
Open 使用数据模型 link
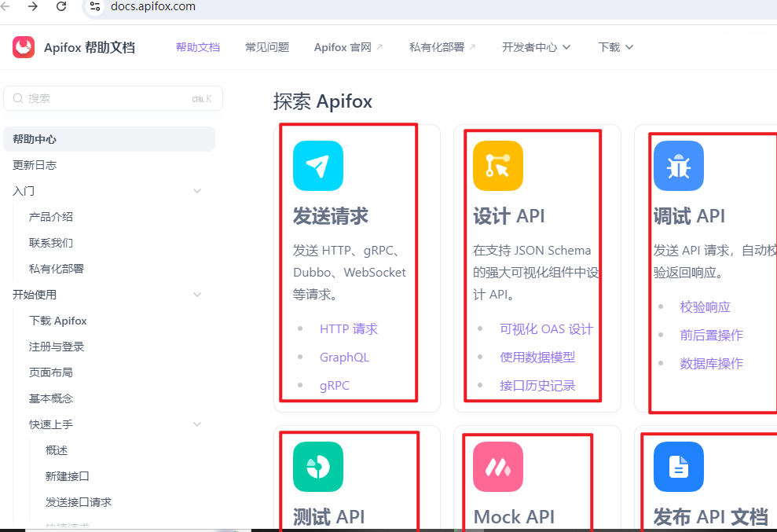tap(537, 358)
